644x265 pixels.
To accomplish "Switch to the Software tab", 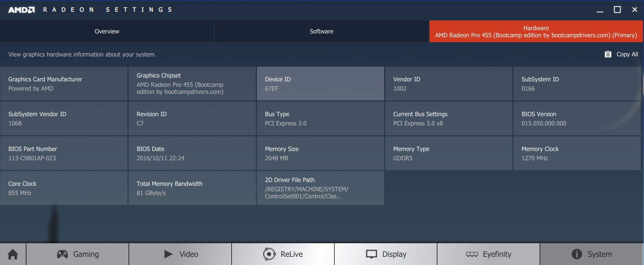I will click(322, 31).
